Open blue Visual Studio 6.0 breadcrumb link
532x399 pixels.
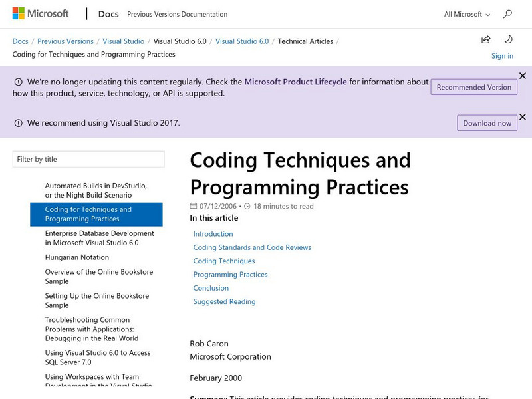pos(242,41)
